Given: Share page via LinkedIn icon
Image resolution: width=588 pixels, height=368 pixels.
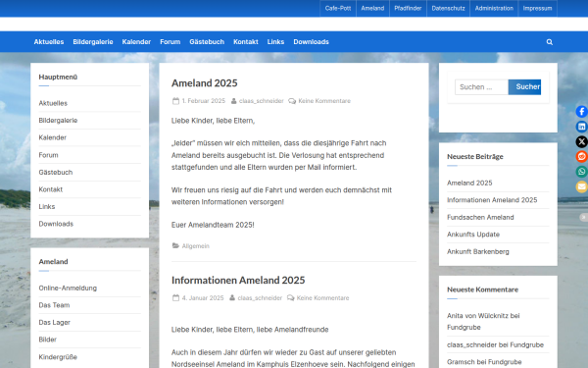Looking at the screenshot, I should pos(581,127).
